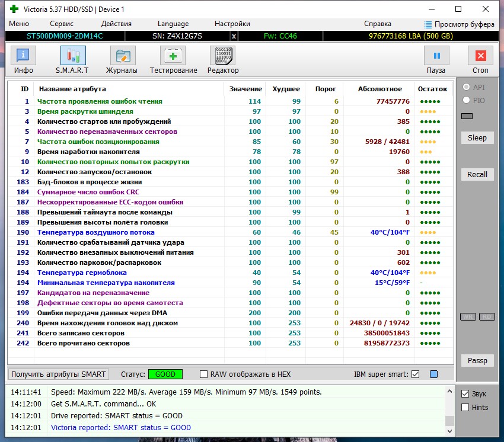The width and height of the screenshot is (504, 442).
Task: Toggle the Звук sound checkbox
Action: coord(465,394)
